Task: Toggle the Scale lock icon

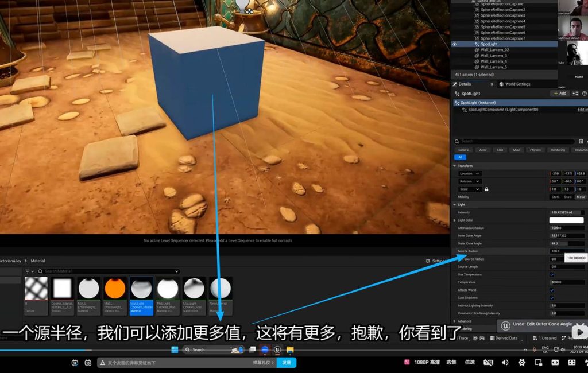Action: pyautogui.click(x=486, y=189)
